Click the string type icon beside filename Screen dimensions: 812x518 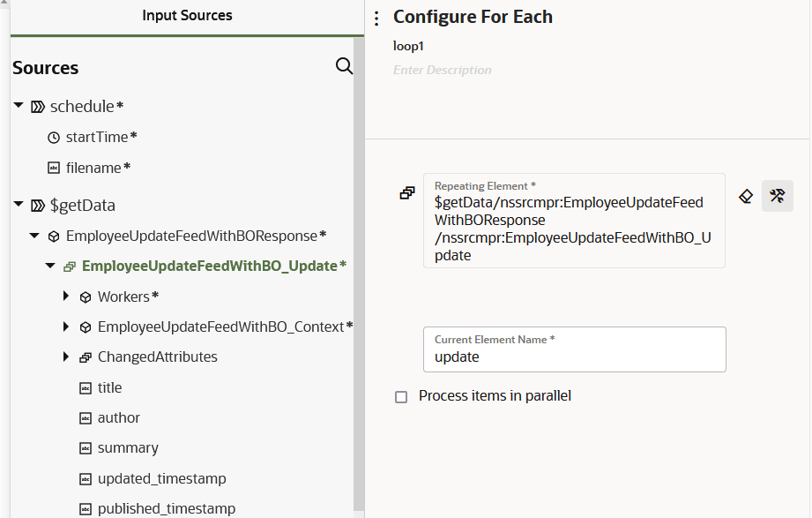(54, 168)
